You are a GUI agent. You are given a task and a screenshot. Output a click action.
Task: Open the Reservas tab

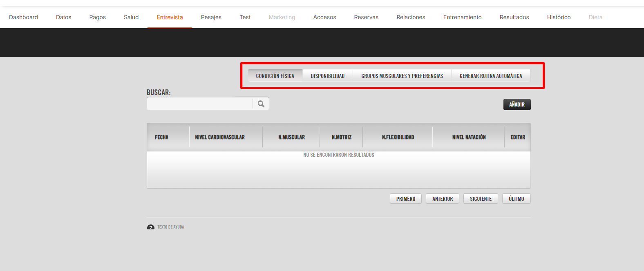(366, 17)
